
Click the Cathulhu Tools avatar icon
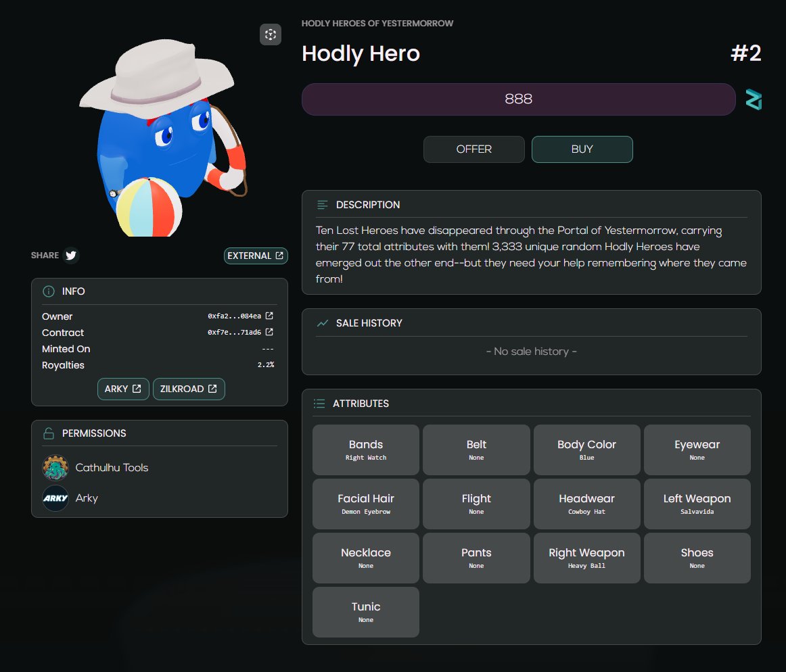point(55,468)
